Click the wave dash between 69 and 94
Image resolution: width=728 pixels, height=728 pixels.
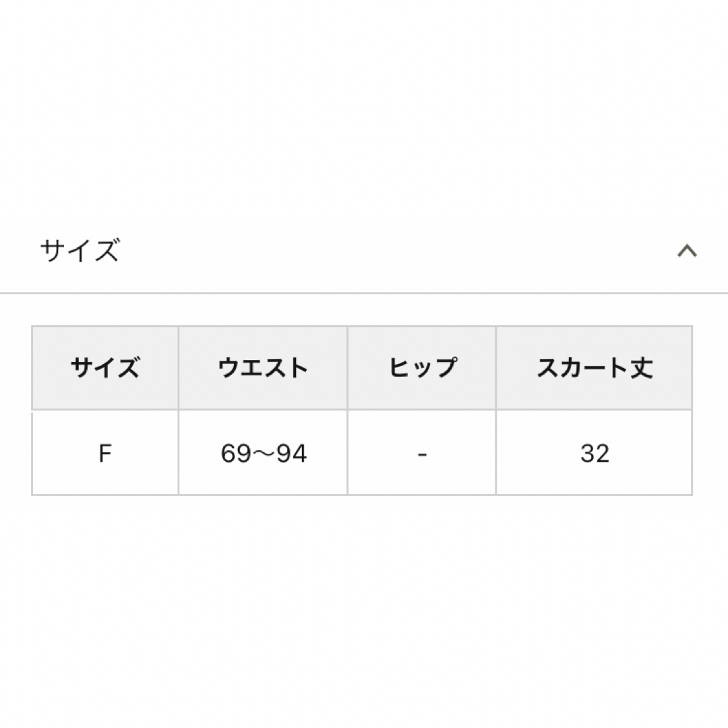pyautogui.click(x=264, y=454)
